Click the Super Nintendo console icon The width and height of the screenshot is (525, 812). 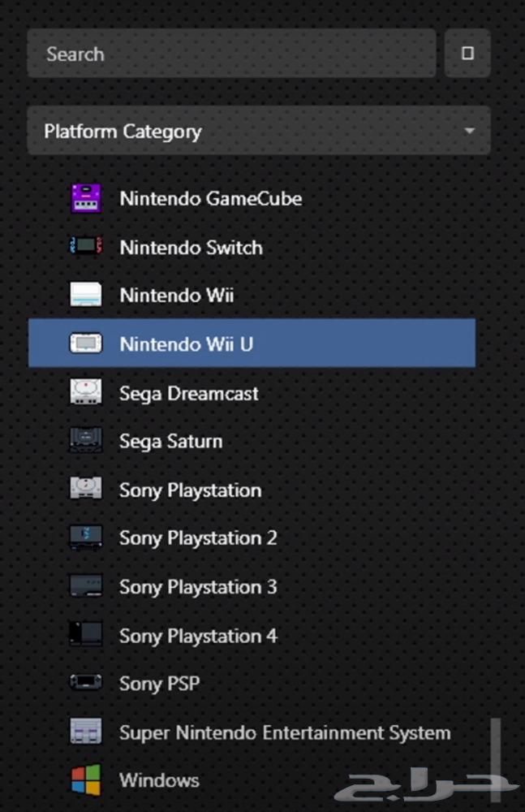pyautogui.click(x=86, y=732)
